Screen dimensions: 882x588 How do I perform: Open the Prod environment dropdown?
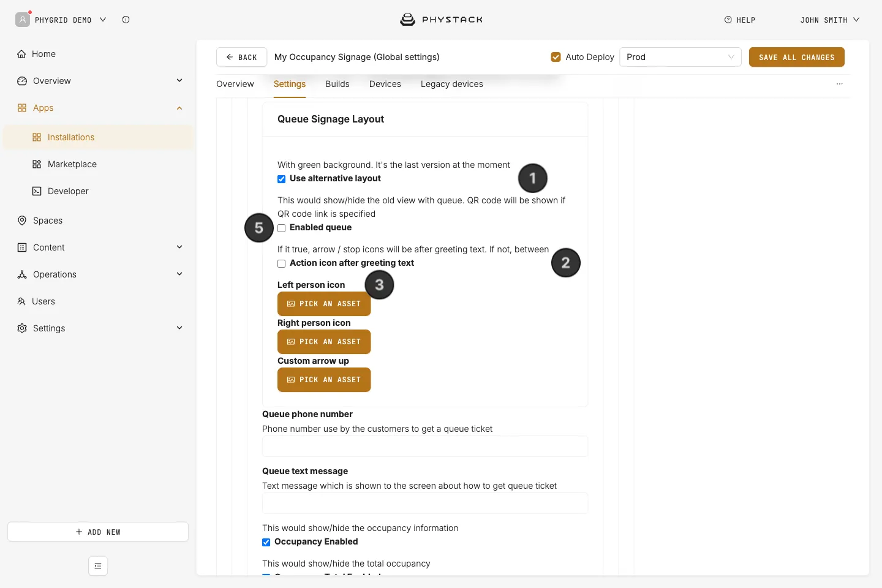680,57
